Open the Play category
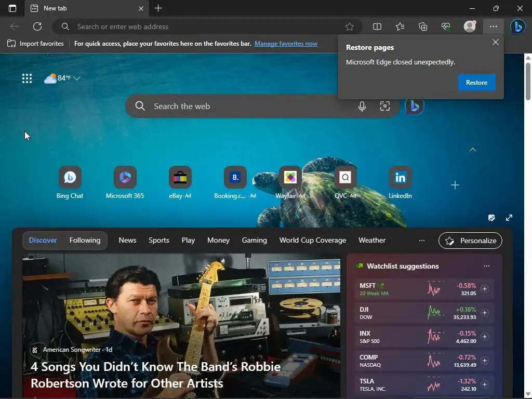The width and height of the screenshot is (532, 399). click(x=188, y=240)
